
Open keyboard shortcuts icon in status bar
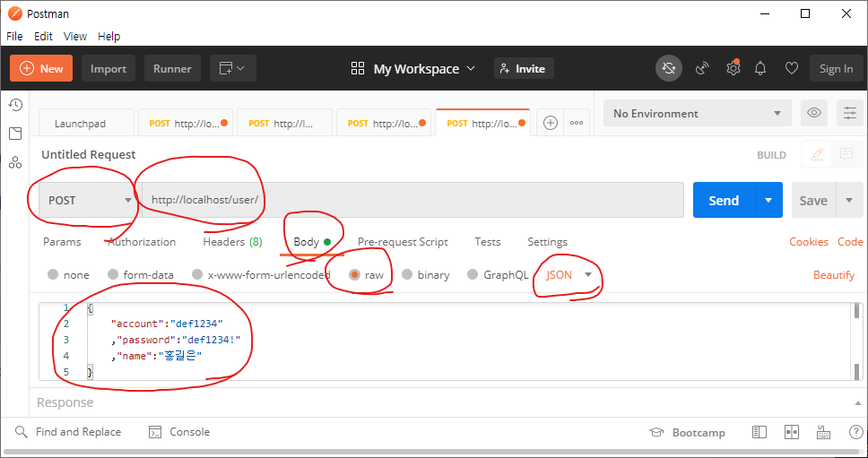824,432
